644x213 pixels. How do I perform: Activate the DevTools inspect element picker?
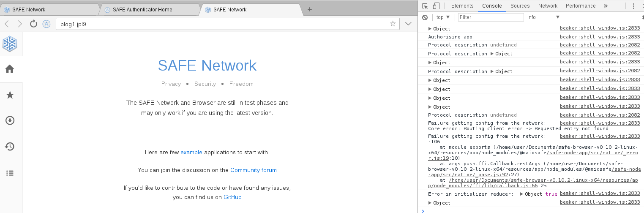coord(425,6)
